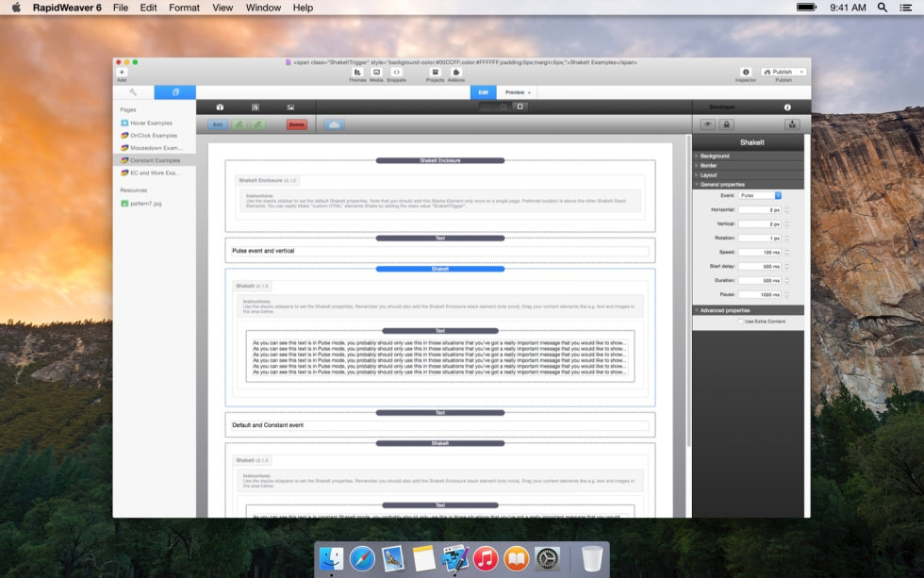This screenshot has width=924, height=578.
Task: Select the Constant Examples page
Action: (x=155, y=160)
